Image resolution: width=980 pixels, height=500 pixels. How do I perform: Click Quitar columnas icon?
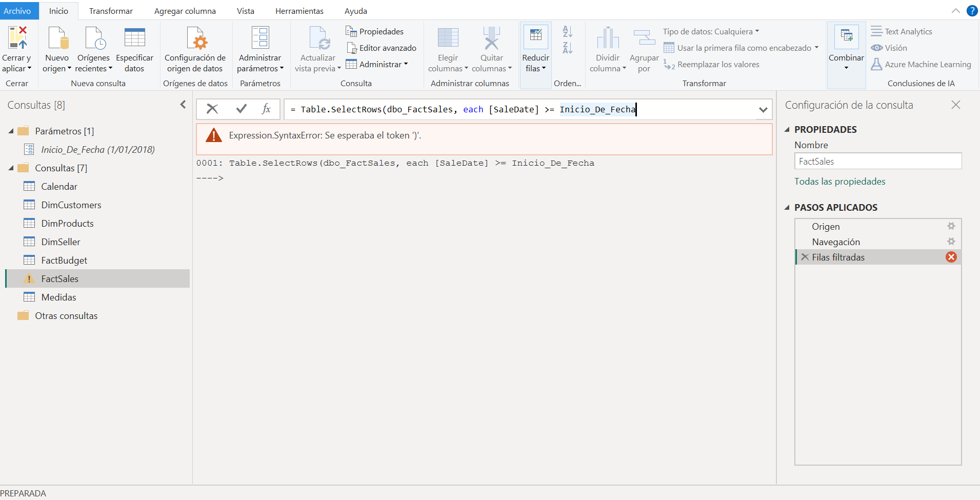[491, 38]
